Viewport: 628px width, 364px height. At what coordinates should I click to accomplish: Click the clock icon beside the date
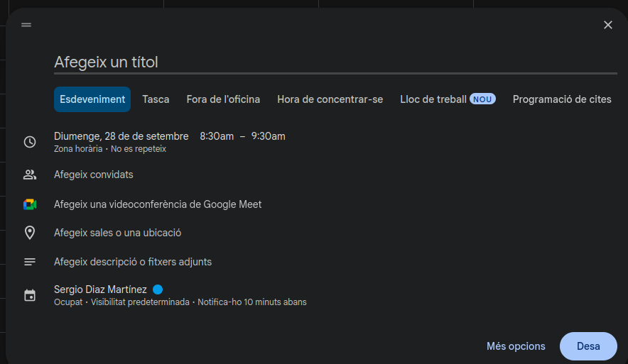coord(30,142)
